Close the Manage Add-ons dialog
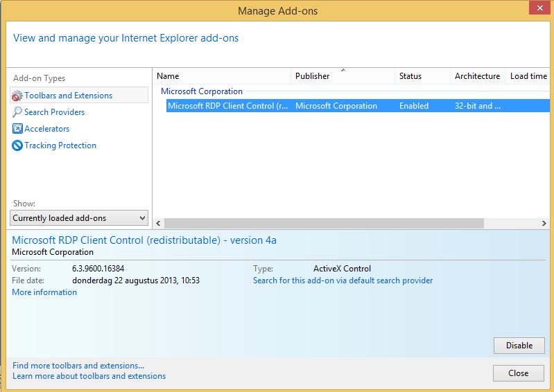 click(x=518, y=373)
